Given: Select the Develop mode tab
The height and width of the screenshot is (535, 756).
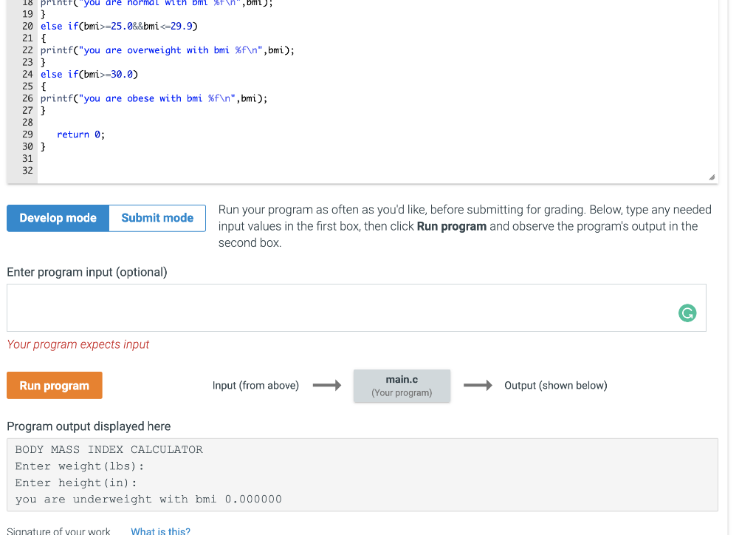Looking at the screenshot, I should pos(58,218).
